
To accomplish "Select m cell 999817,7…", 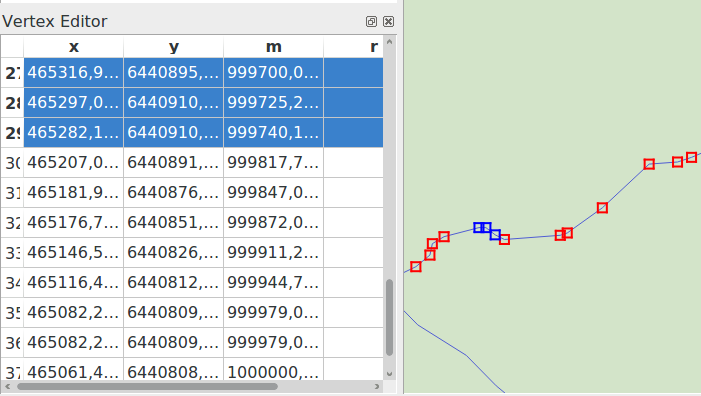I will click(273, 162).
